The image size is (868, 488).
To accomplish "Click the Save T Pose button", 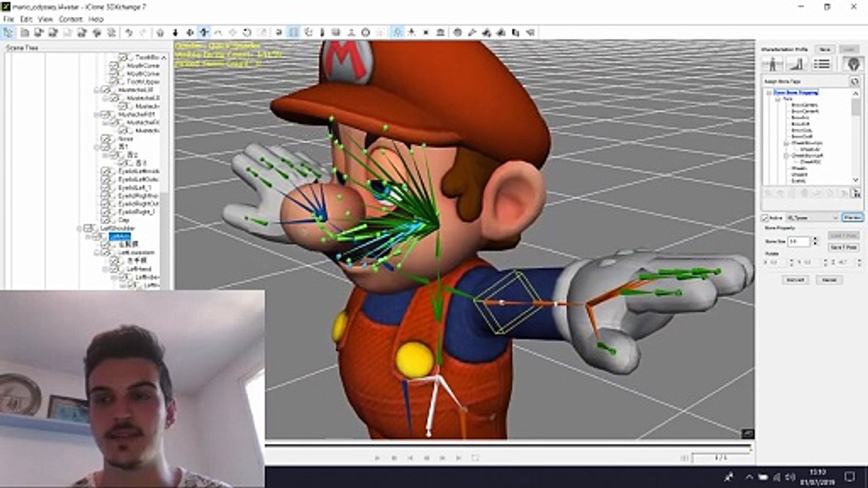I will click(x=844, y=247).
